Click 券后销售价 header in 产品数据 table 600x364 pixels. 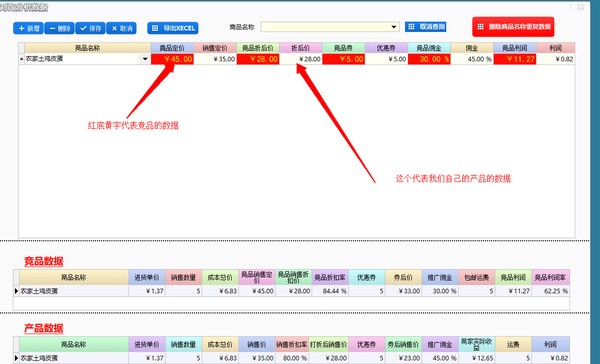click(403, 344)
